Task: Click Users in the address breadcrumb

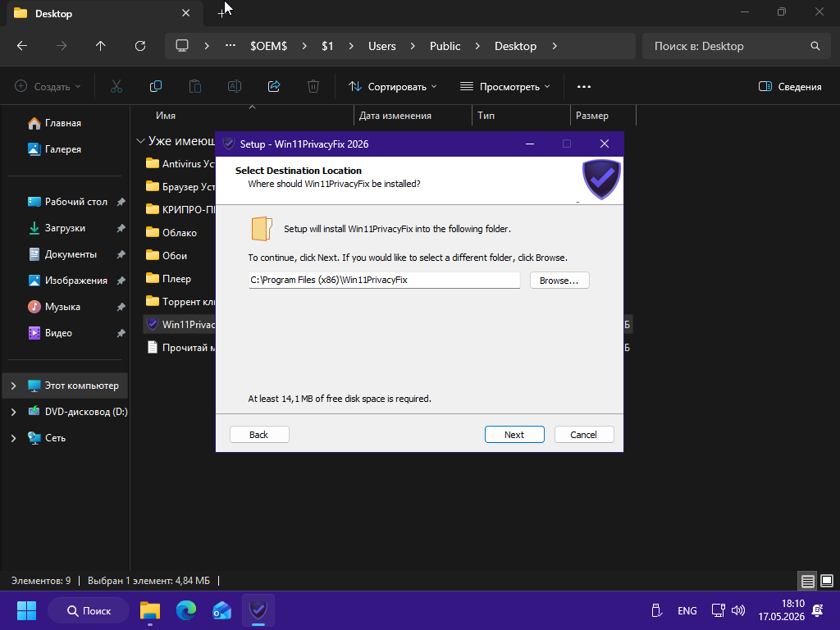Action: tap(382, 46)
